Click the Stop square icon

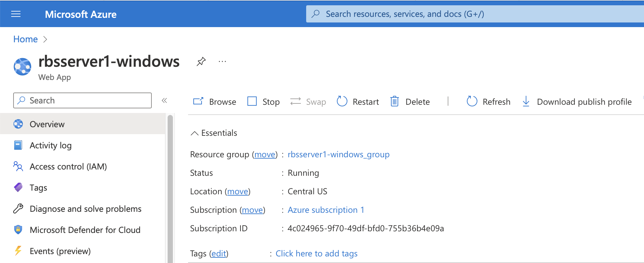(252, 101)
